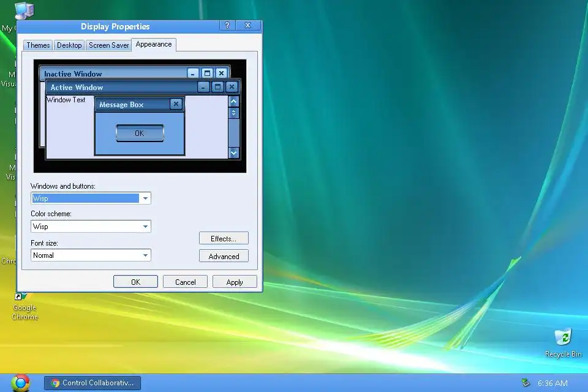
Task: Open the Color scheme dropdown arrow
Action: pyautogui.click(x=145, y=227)
